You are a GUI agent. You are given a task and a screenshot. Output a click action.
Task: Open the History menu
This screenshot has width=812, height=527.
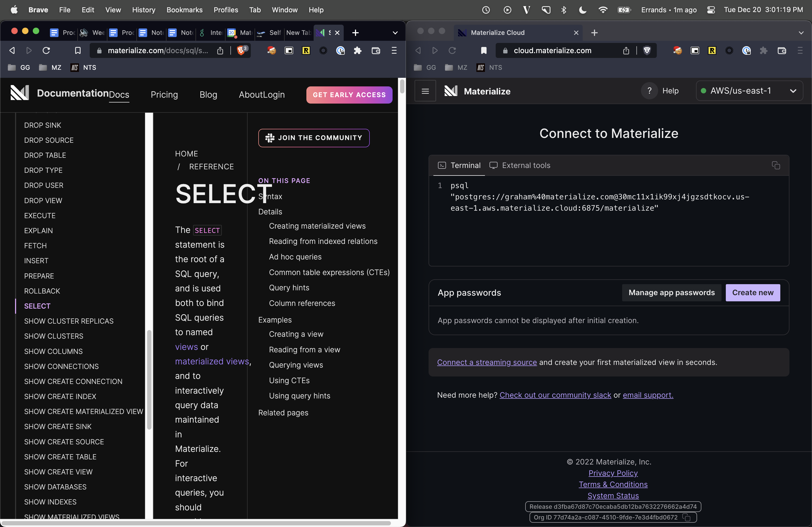[x=143, y=10]
